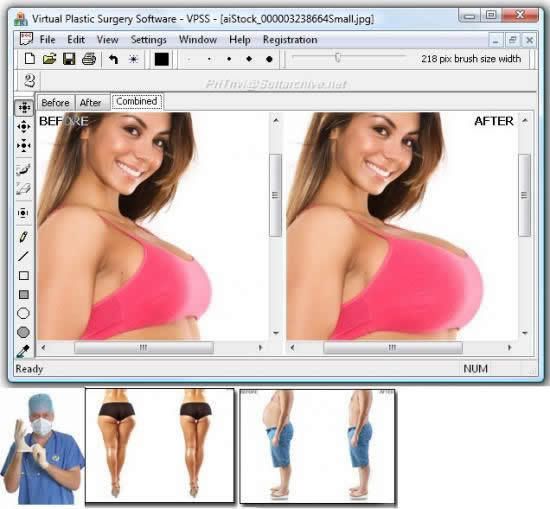
Task: Save using the floppy disk icon
Action: tap(69, 59)
